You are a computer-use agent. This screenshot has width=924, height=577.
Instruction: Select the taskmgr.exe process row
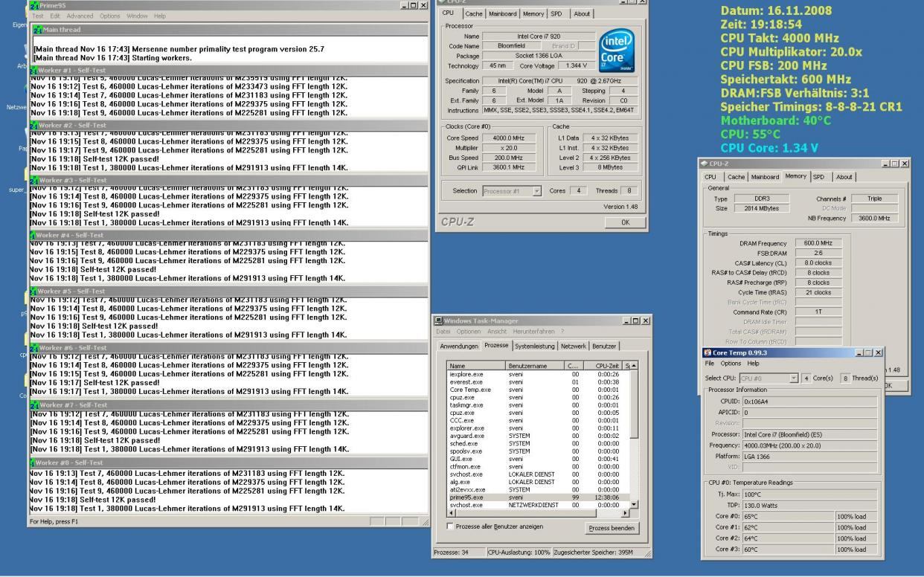538,405
